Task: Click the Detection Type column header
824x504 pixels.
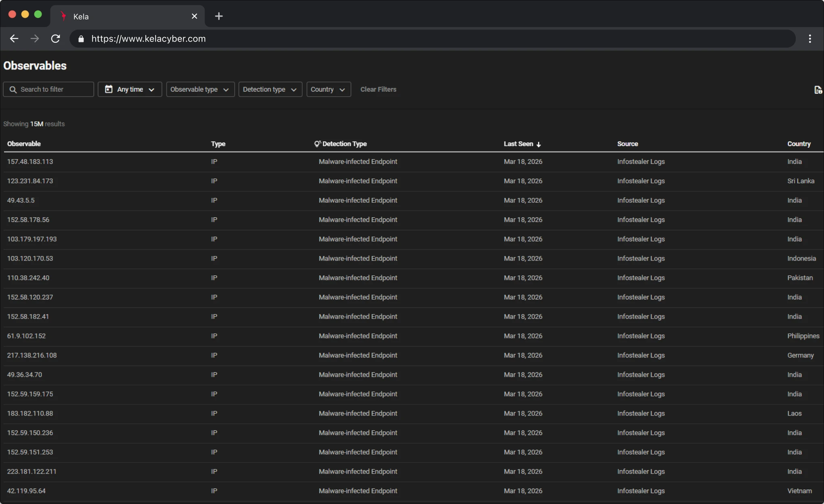Action: click(x=345, y=144)
